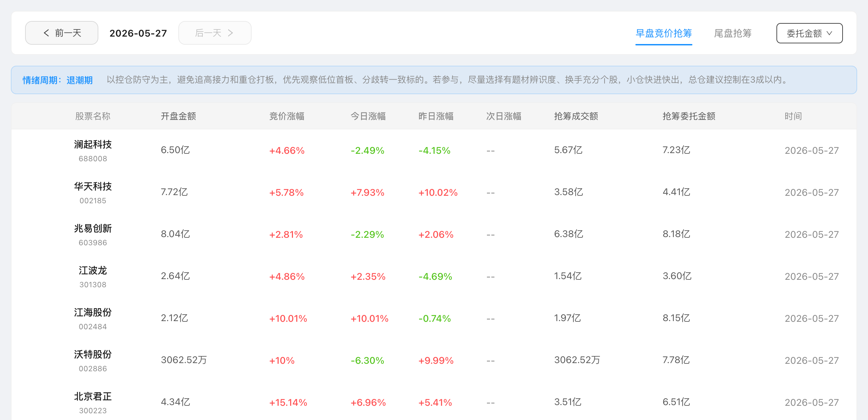Screen dimensions: 868x420
Task: Click 沃特股份 auction gain +10%
Action: tap(282, 360)
